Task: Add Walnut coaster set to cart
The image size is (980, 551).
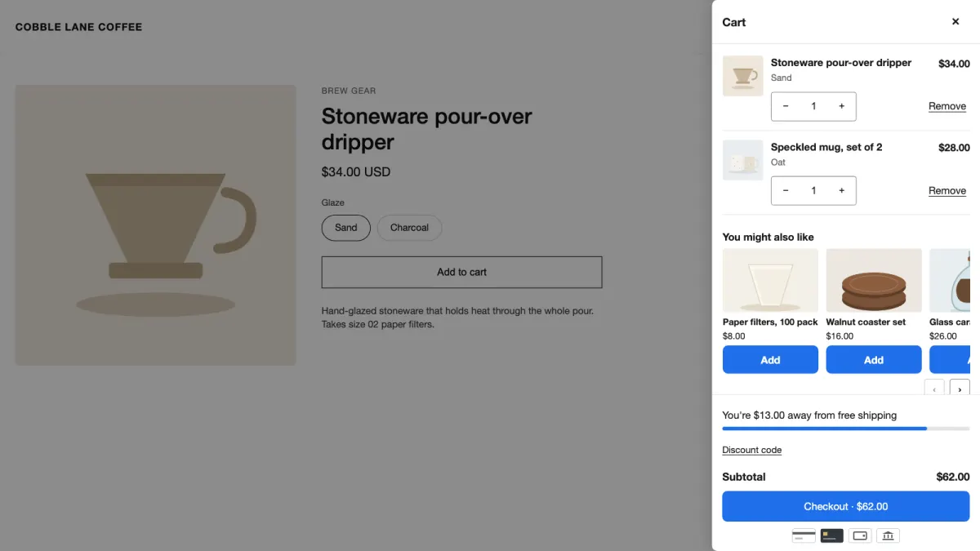Action: click(x=874, y=360)
